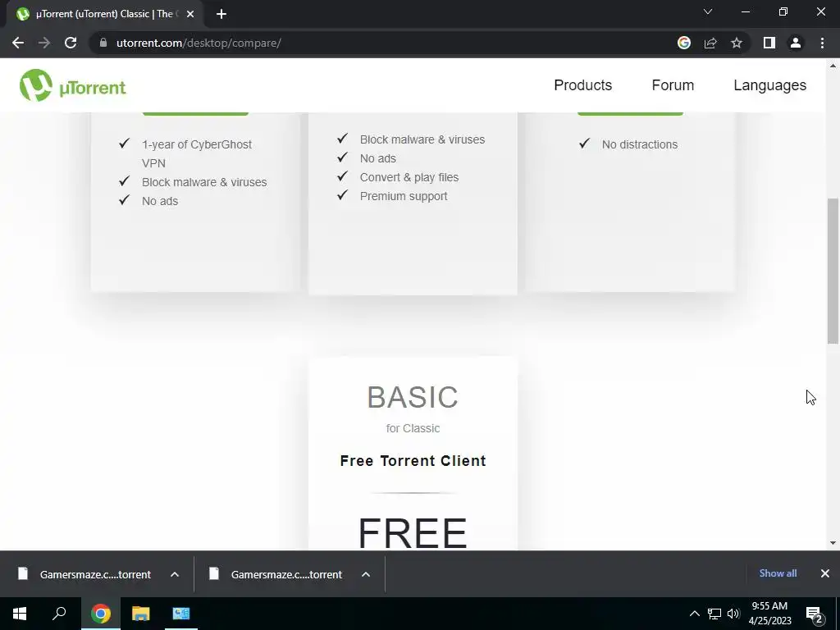Click the page vertical scrollbar thumb
The width and height of the screenshot is (840, 630).
click(x=833, y=271)
